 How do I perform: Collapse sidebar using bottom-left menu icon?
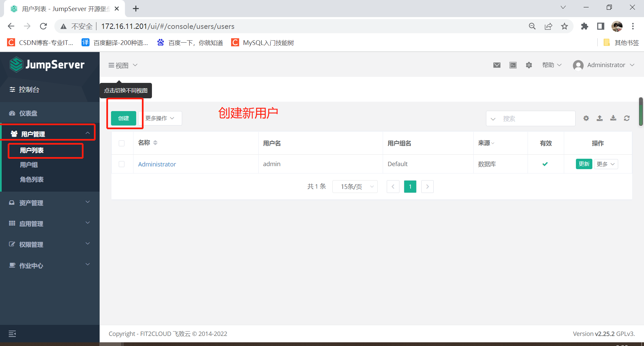pos(12,334)
